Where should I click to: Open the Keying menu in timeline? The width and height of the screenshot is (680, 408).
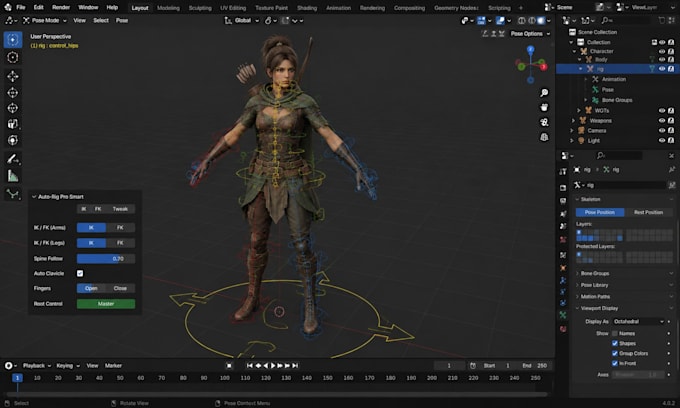[x=68, y=366]
